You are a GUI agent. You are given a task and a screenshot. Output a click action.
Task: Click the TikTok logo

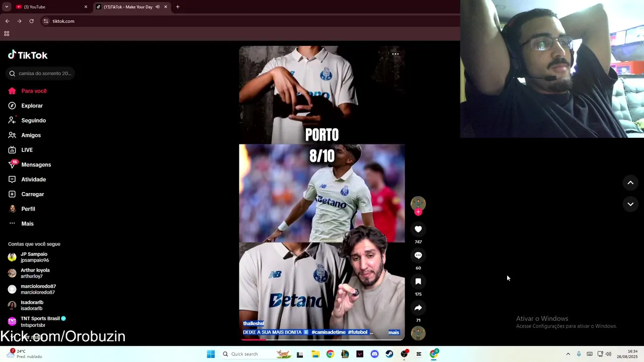(28, 55)
